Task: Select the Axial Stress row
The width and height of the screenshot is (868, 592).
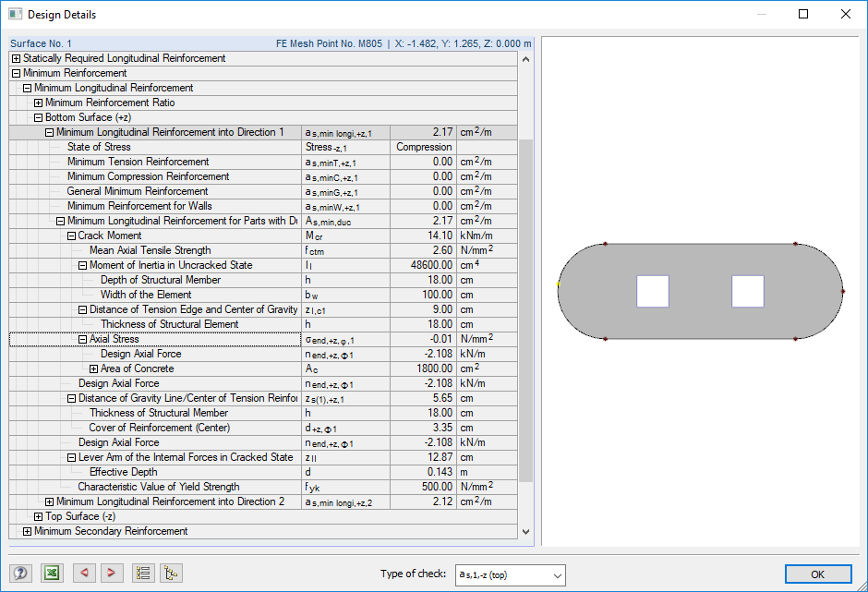Action: 111,339
